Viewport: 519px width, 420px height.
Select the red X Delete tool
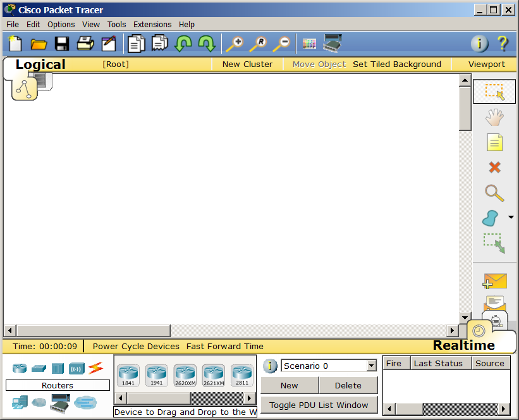(494, 167)
